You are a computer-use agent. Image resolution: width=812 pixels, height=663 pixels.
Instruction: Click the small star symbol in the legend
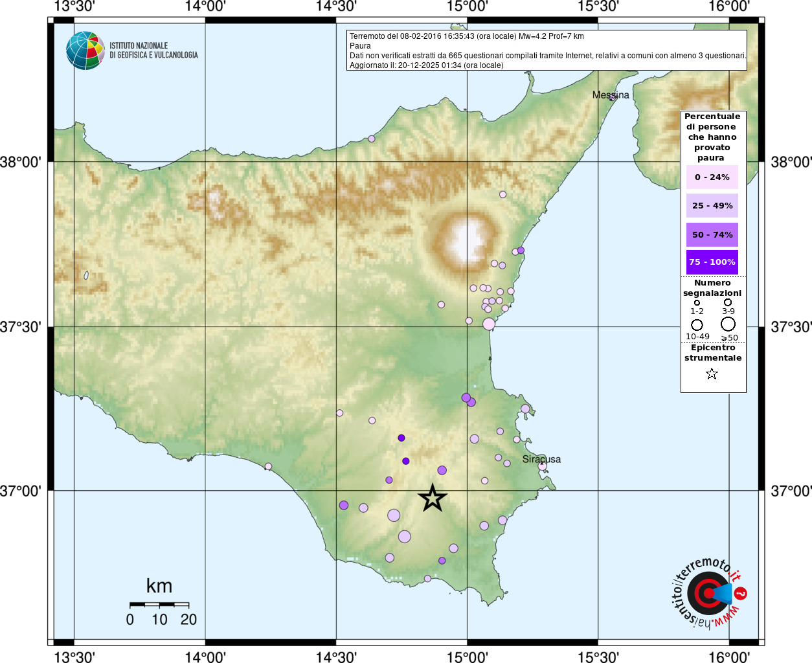(712, 374)
